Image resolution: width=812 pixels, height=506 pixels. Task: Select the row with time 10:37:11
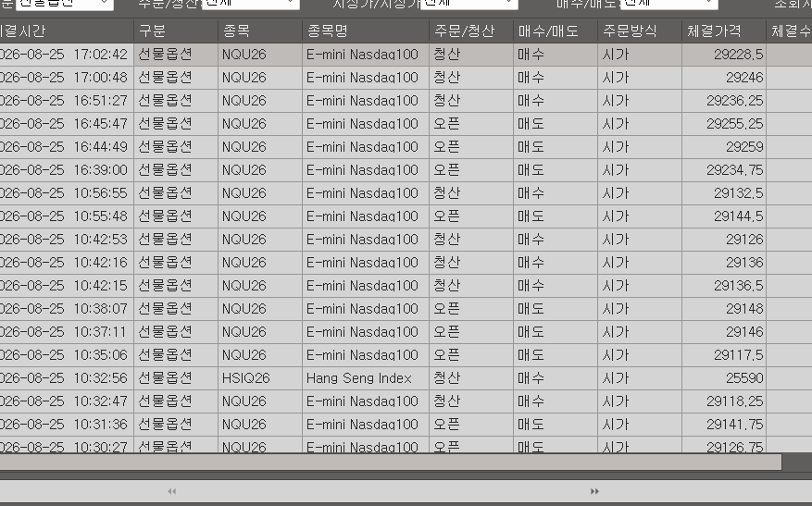pyautogui.click(x=406, y=332)
